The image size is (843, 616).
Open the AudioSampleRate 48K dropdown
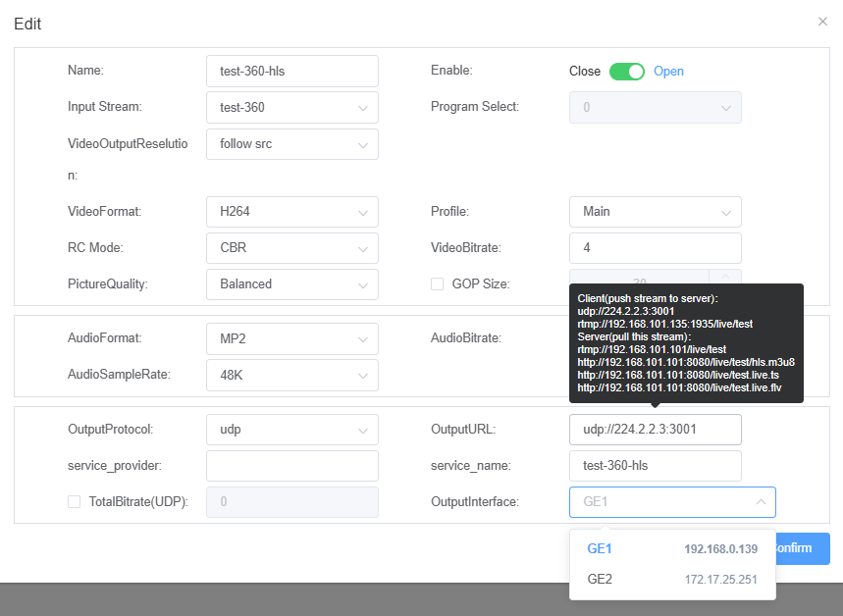click(x=291, y=375)
